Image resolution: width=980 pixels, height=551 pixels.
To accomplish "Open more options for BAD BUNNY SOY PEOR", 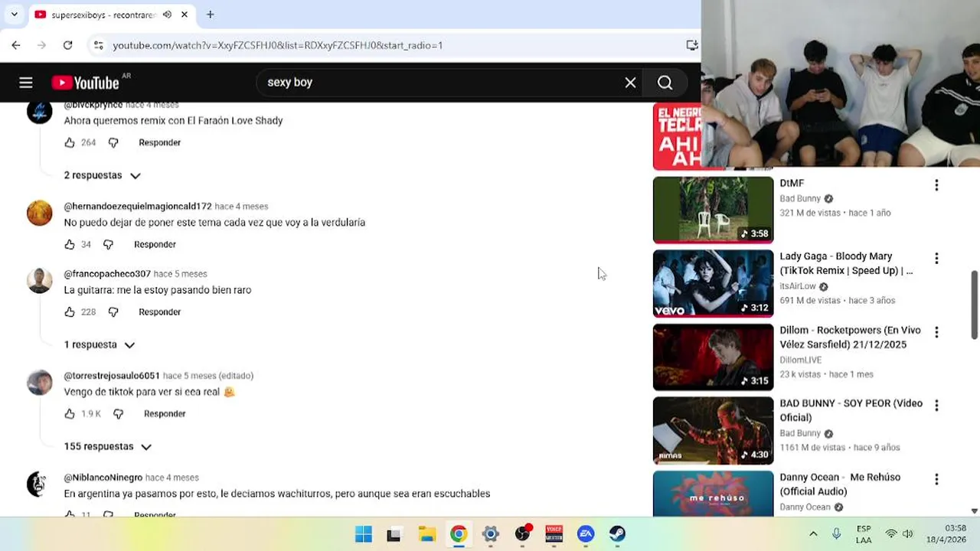I will tap(936, 406).
